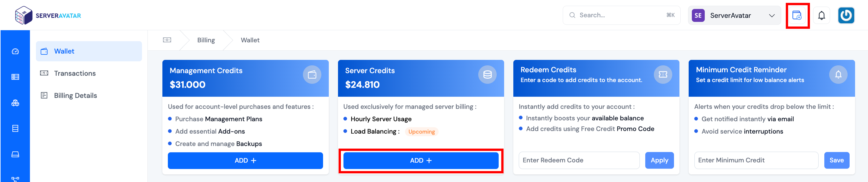Open the Wallet menu item
This screenshot has width=868, height=182.
89,51
